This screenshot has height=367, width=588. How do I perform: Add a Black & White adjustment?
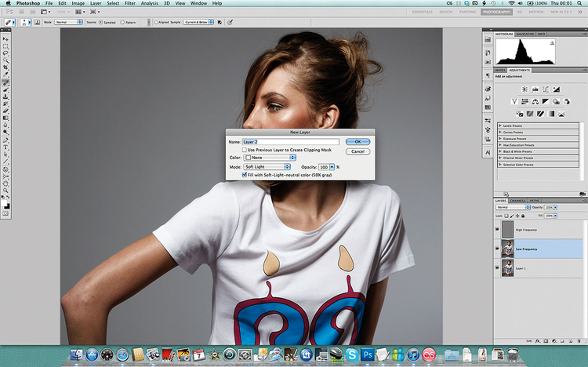pos(546,101)
